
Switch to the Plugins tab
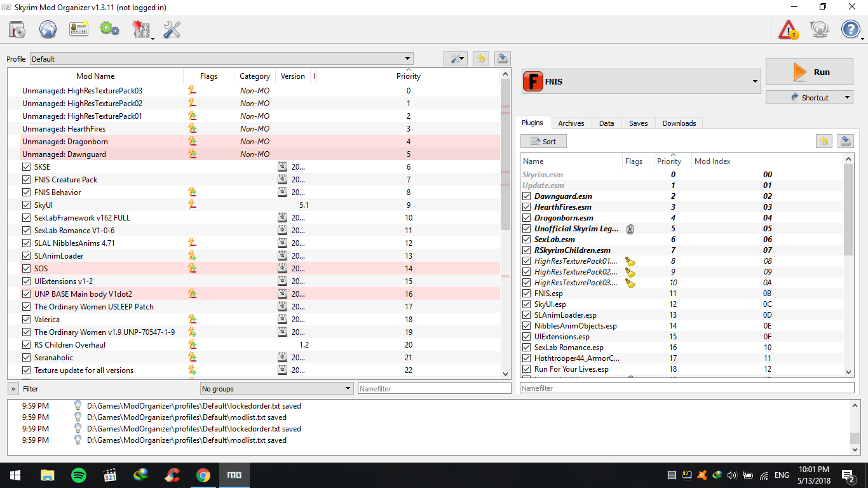coord(532,123)
